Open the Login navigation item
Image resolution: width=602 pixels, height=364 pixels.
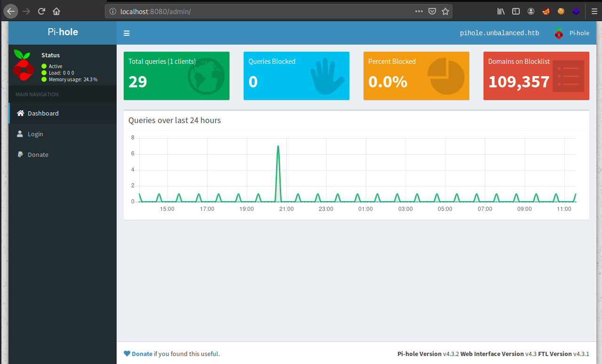click(63, 134)
